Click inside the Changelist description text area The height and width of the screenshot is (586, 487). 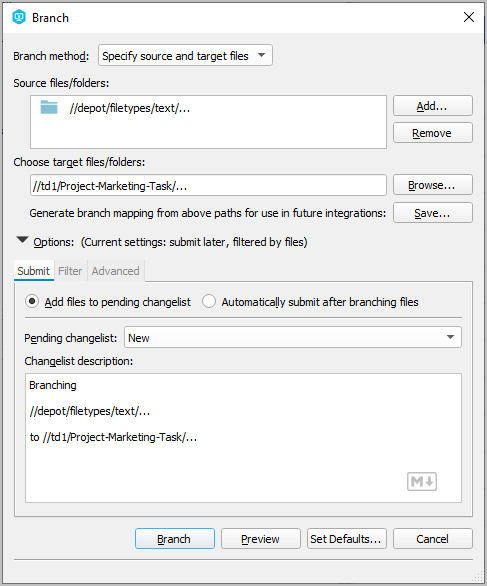click(x=243, y=438)
